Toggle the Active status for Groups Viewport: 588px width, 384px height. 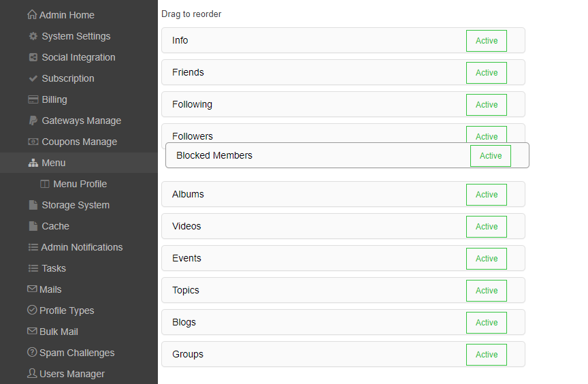click(x=487, y=354)
